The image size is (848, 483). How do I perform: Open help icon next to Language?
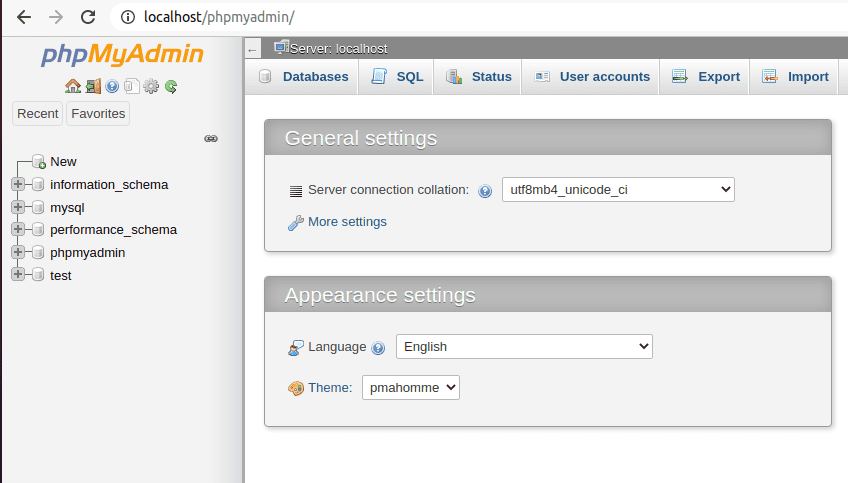[379, 348]
